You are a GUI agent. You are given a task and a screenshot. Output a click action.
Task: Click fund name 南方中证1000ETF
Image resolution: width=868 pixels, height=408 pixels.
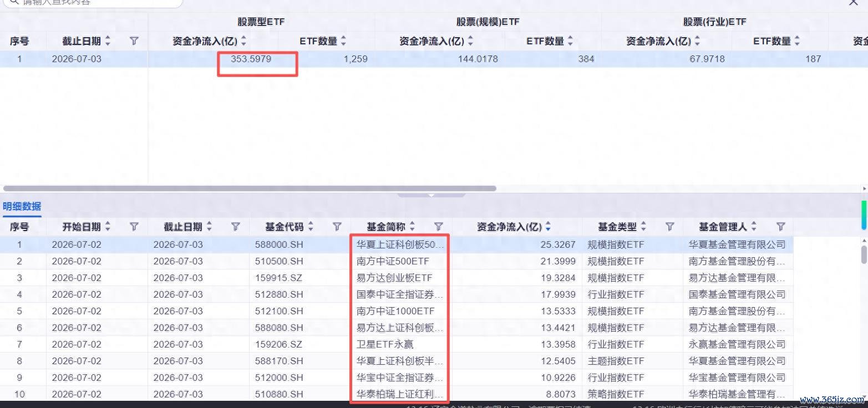pos(395,311)
